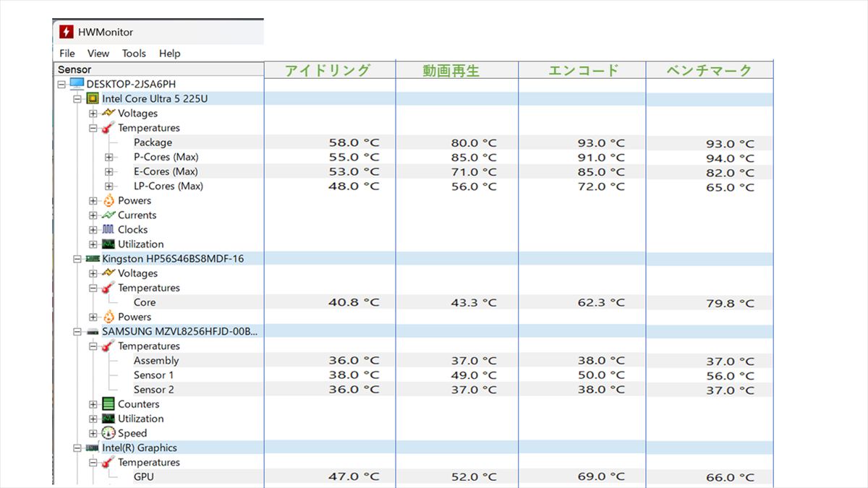Viewport: 868px width, 488px height.
Task: Open the View menu
Action: click(98, 53)
